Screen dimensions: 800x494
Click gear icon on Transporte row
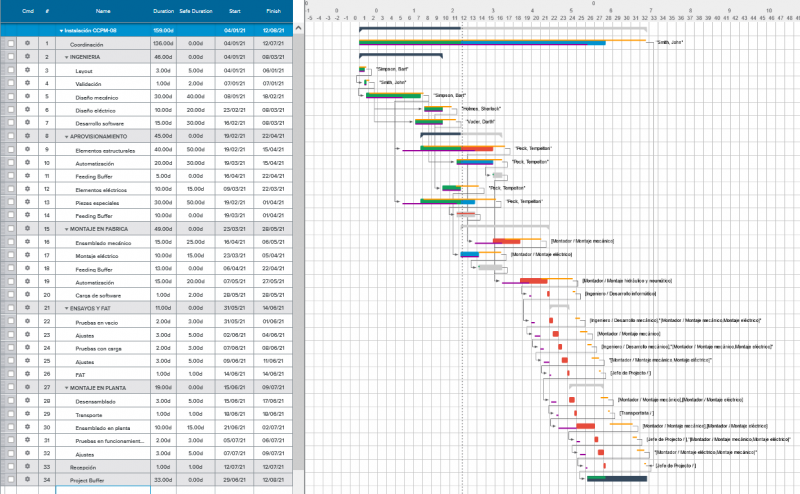pos(27,413)
